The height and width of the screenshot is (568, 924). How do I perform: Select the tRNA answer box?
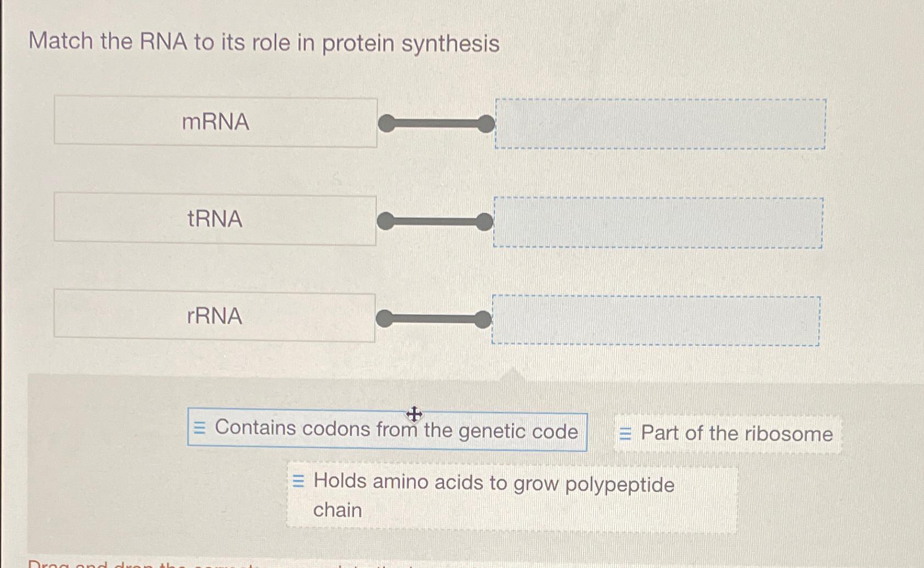(x=216, y=219)
